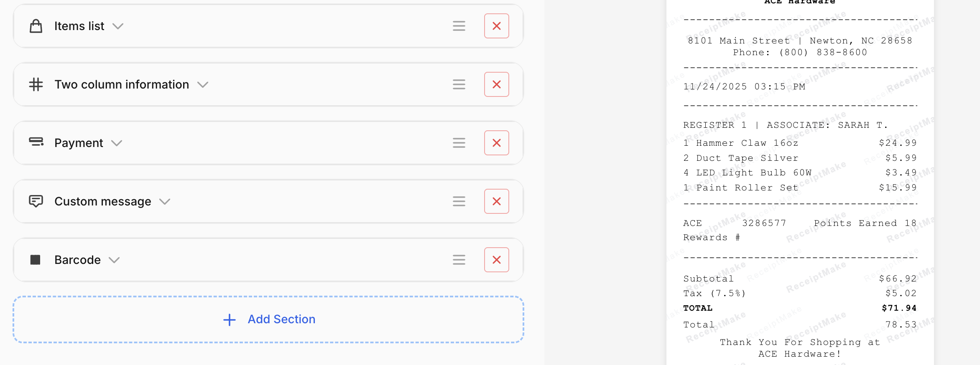Expand the Two column information section

203,85
